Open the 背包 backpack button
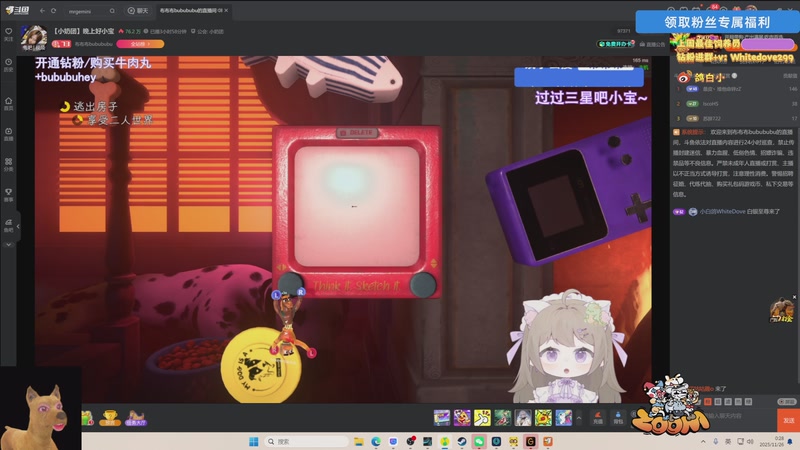The height and width of the screenshot is (450, 800). point(618,418)
